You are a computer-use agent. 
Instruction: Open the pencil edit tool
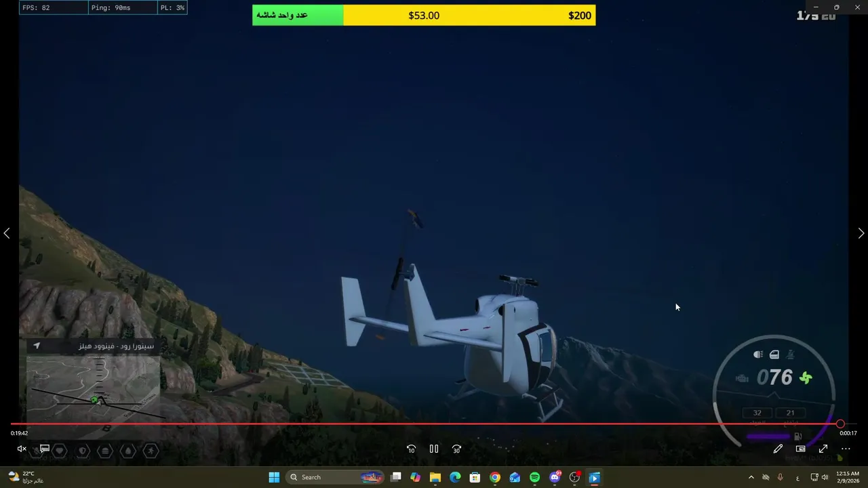[x=778, y=449]
